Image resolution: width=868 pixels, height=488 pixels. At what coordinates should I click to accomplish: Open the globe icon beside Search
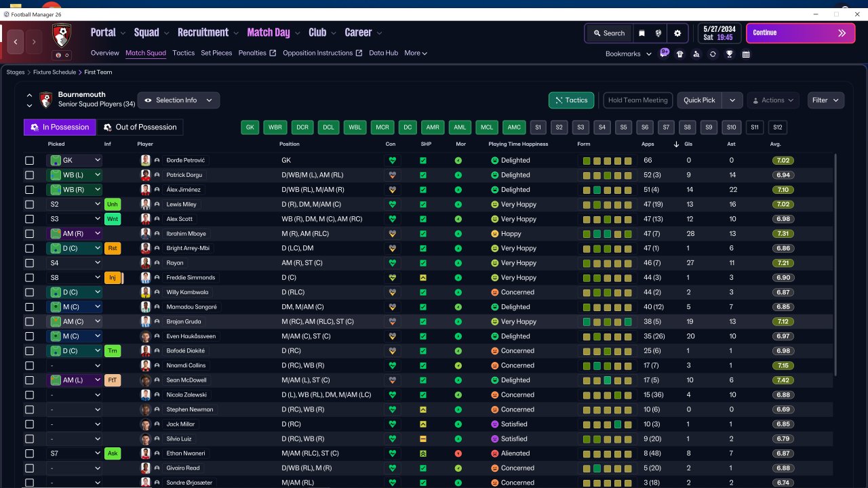click(x=658, y=33)
